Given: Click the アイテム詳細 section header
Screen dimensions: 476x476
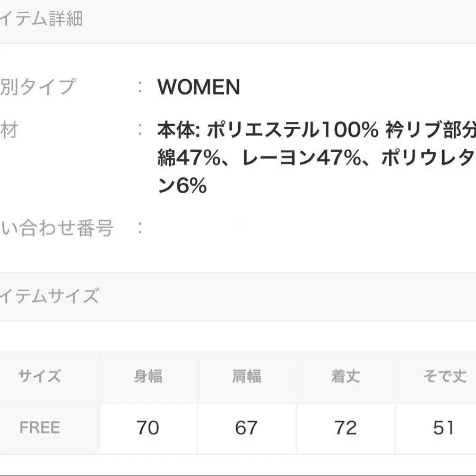Looking at the screenshot, I should [x=42, y=20].
